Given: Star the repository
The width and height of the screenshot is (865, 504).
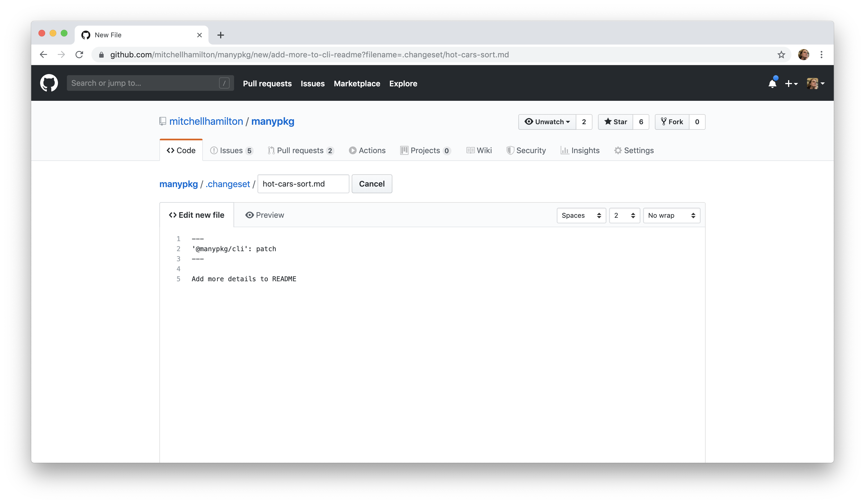Looking at the screenshot, I should coord(616,122).
